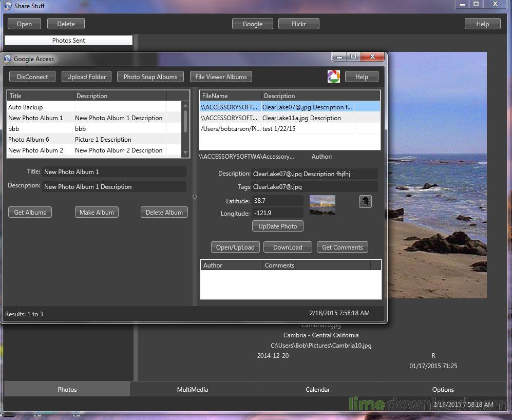Click the Flickr button in main toolbar

point(298,24)
